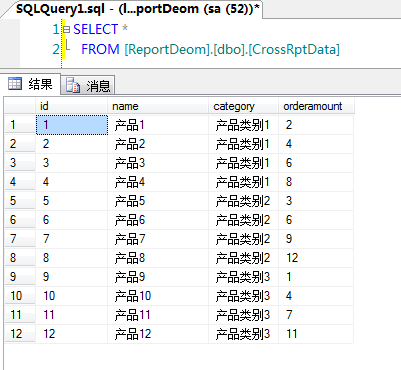
Task: Click the [CrossRptData] table name in the query
Action: (x=294, y=49)
